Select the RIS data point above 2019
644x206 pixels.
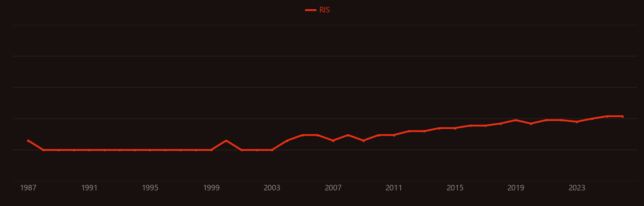516,120
